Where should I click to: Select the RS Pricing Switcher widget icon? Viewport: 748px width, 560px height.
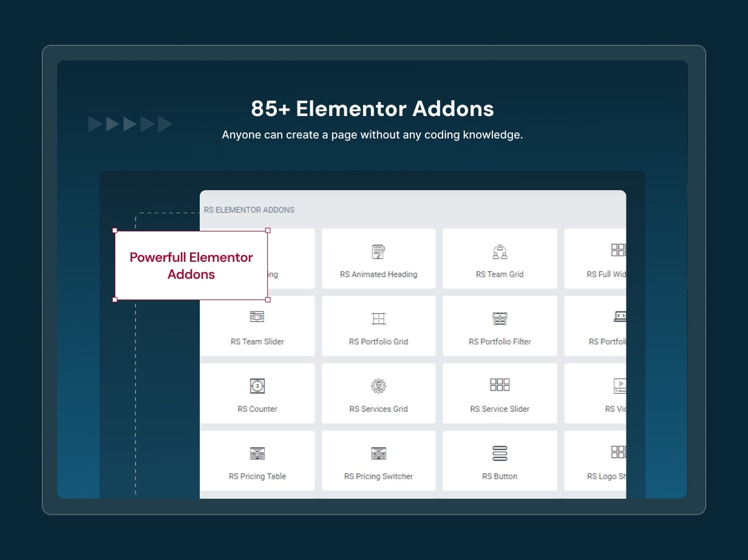378,453
